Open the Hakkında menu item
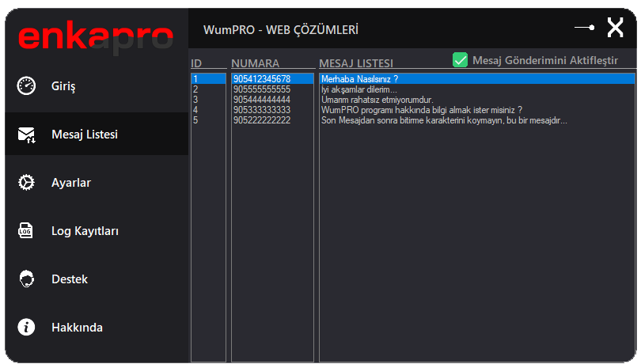The image size is (641, 364). coord(97,327)
